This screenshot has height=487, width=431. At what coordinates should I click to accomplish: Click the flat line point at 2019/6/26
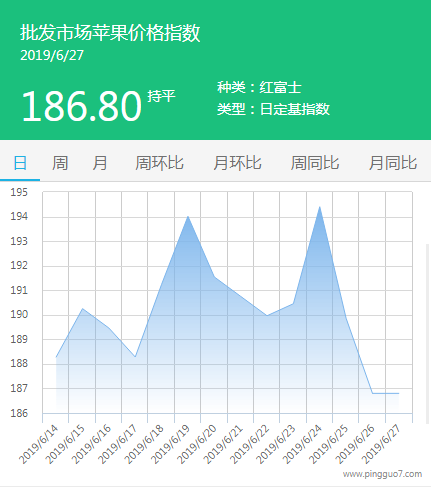click(372, 393)
